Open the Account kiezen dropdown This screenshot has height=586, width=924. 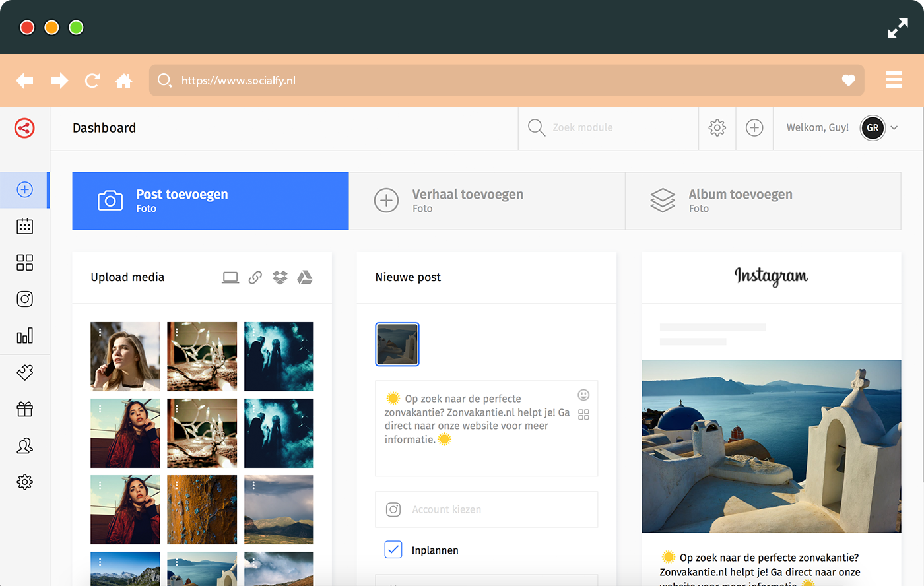(486, 509)
